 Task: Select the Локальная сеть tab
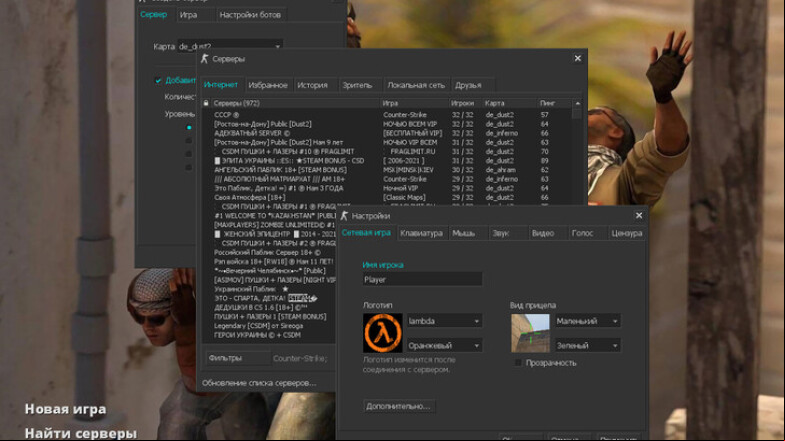pos(416,85)
